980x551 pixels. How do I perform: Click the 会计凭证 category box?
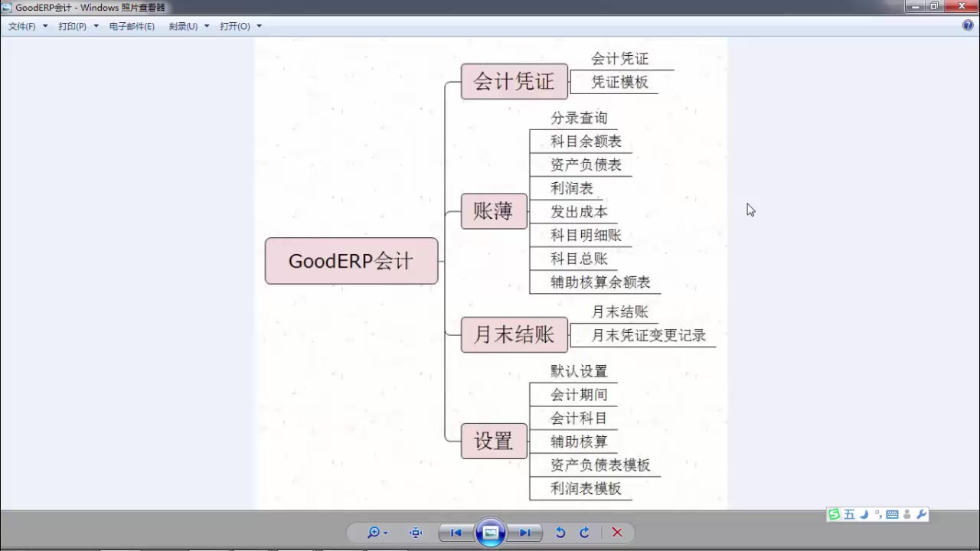click(x=514, y=81)
